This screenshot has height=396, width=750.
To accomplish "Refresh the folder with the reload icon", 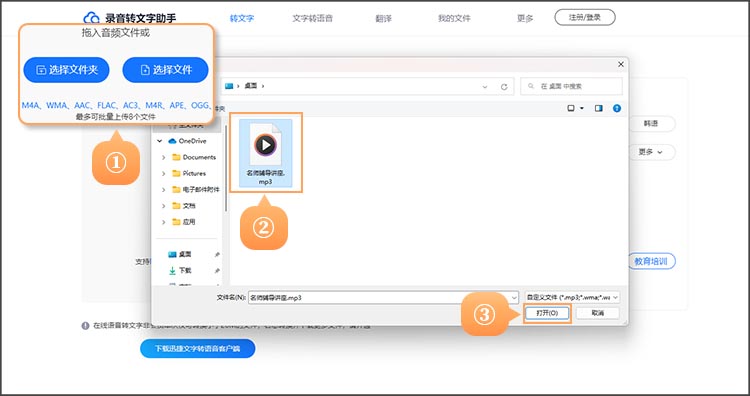I will pyautogui.click(x=504, y=87).
